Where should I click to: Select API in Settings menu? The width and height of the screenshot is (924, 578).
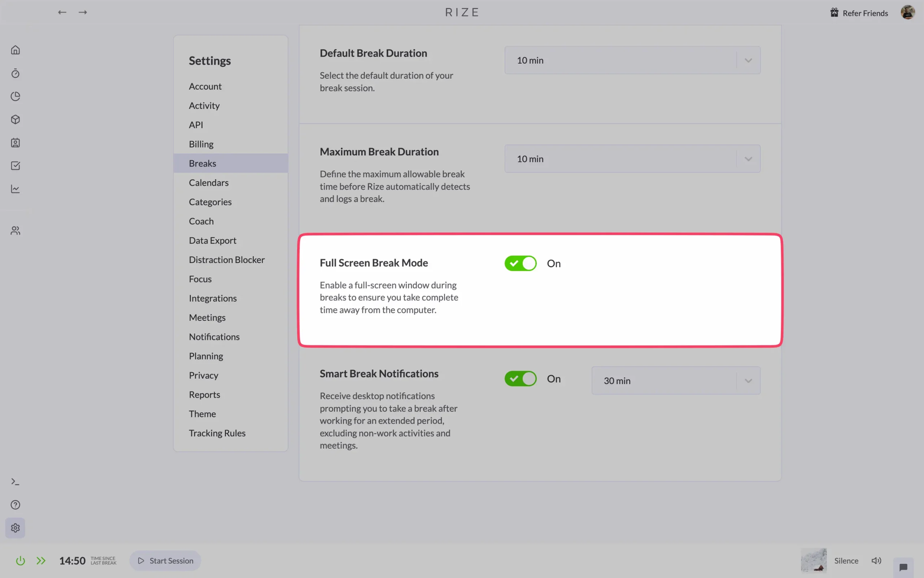231,125
